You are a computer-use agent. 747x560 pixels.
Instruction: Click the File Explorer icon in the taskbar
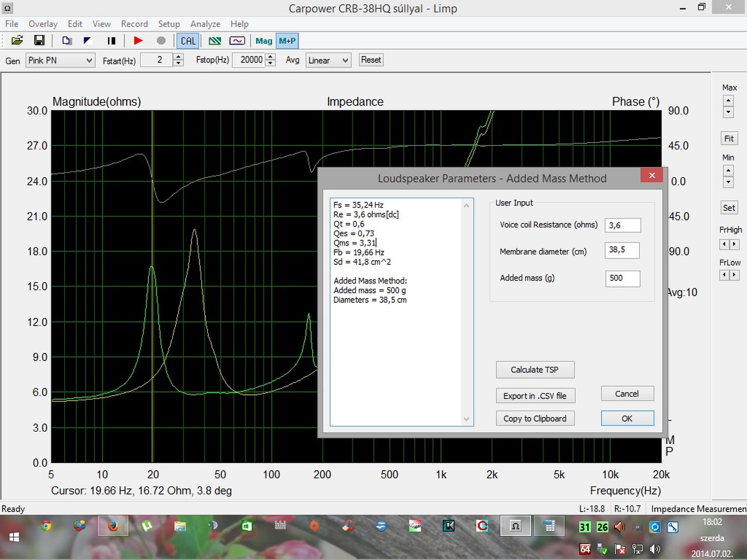(x=180, y=526)
